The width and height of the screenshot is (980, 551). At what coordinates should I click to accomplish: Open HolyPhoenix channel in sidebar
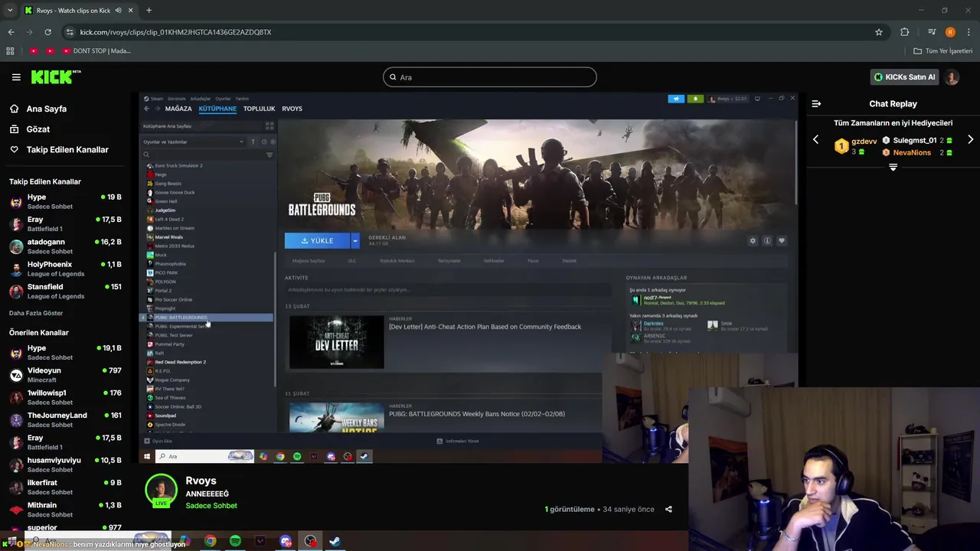coord(65,269)
